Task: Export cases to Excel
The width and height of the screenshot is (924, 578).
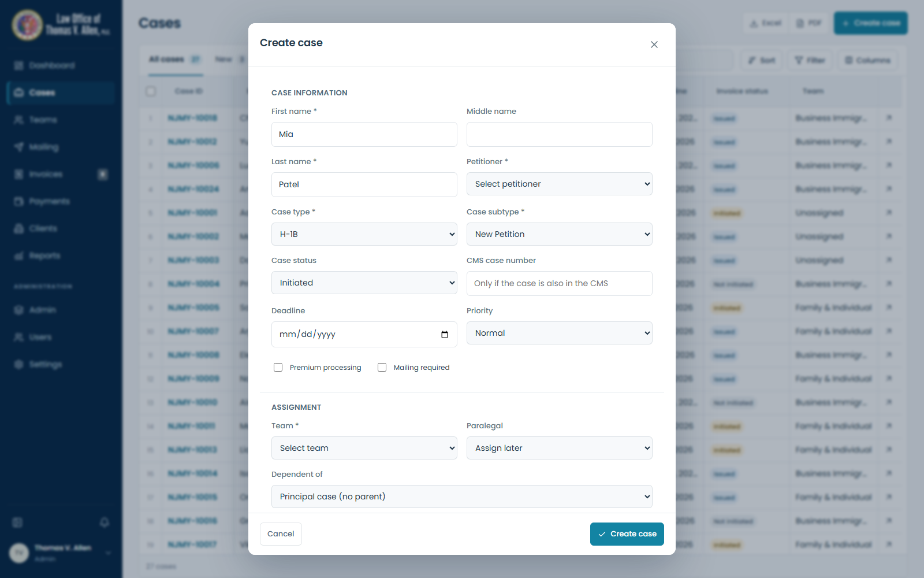Action: pyautogui.click(x=766, y=23)
